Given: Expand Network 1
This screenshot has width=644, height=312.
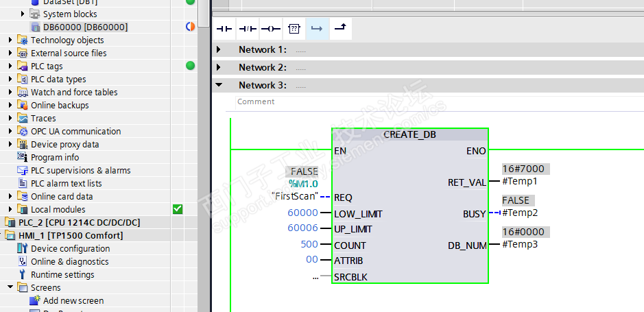Looking at the screenshot, I should 219,49.
